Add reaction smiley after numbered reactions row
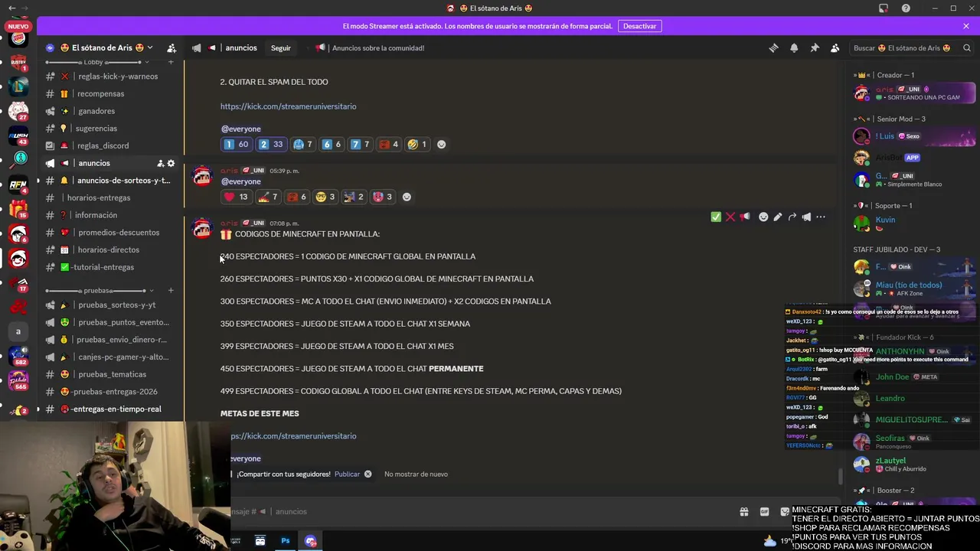Screen dimensions: 980x551 pyautogui.click(x=441, y=144)
